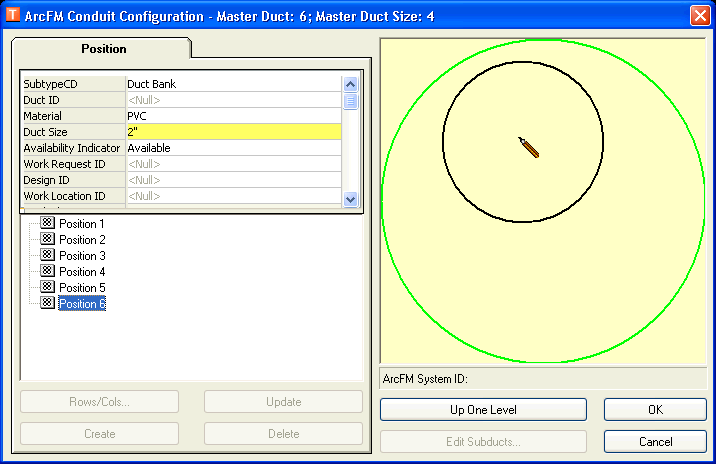716x464 pixels.
Task: Click the Duct ID null value field
Action: [233, 100]
